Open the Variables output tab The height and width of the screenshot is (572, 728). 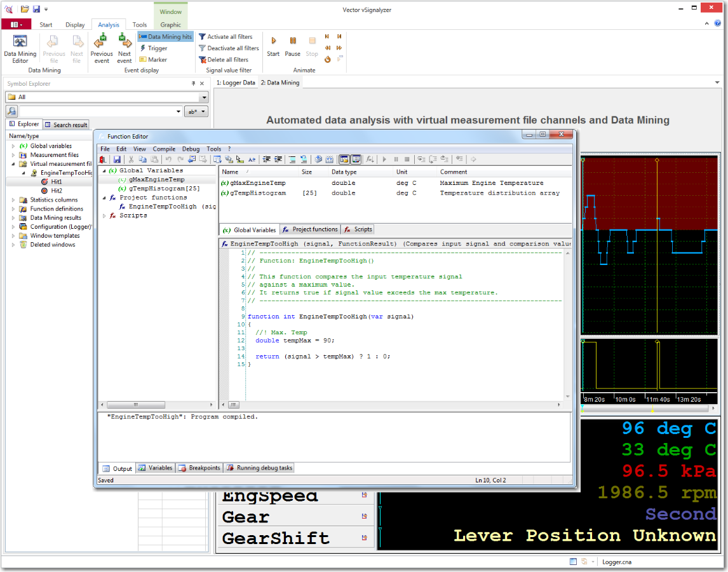pos(156,468)
